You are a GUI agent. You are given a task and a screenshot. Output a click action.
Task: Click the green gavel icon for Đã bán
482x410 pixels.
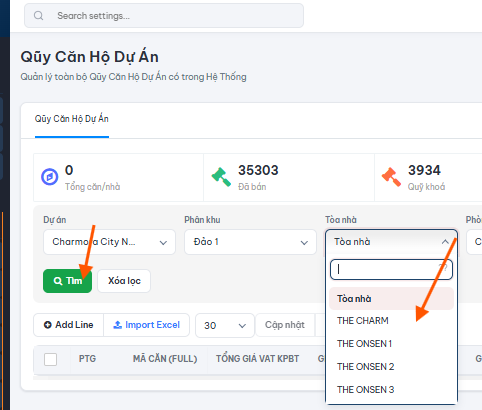tap(221, 177)
